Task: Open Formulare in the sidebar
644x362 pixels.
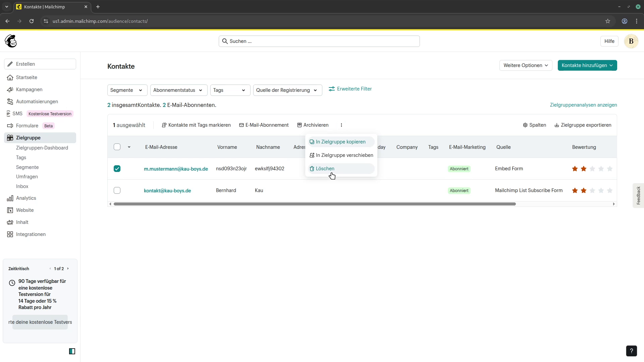Action: (x=27, y=126)
